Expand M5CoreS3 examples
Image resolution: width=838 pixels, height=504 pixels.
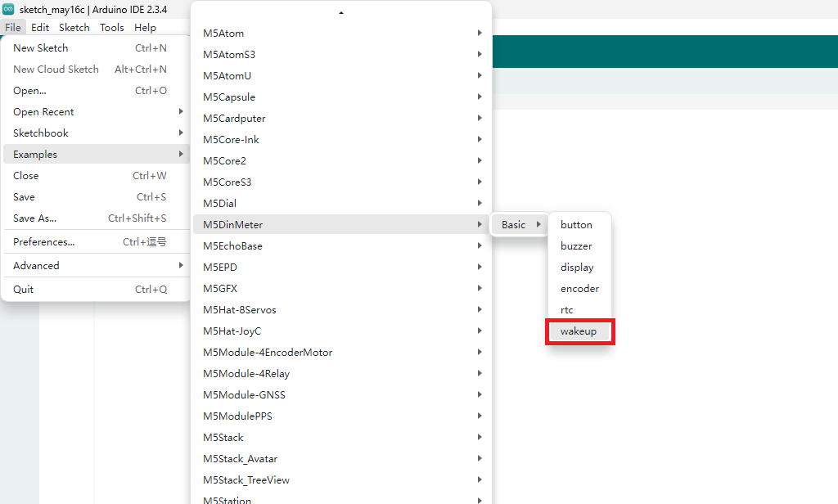point(341,182)
